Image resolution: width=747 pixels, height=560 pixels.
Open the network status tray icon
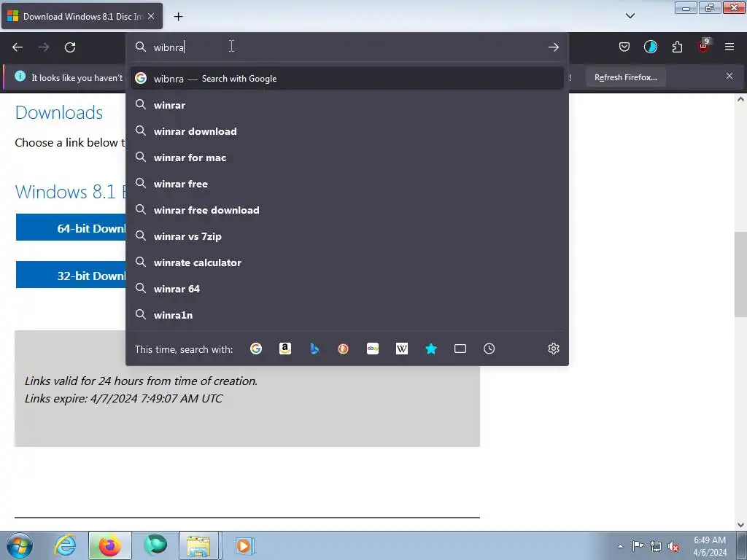point(656,546)
